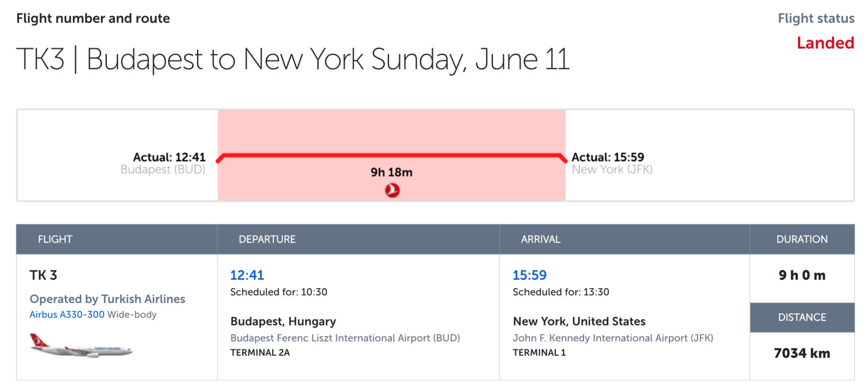Open Budapest Ferenc Liszt International Airport link

coord(345,338)
